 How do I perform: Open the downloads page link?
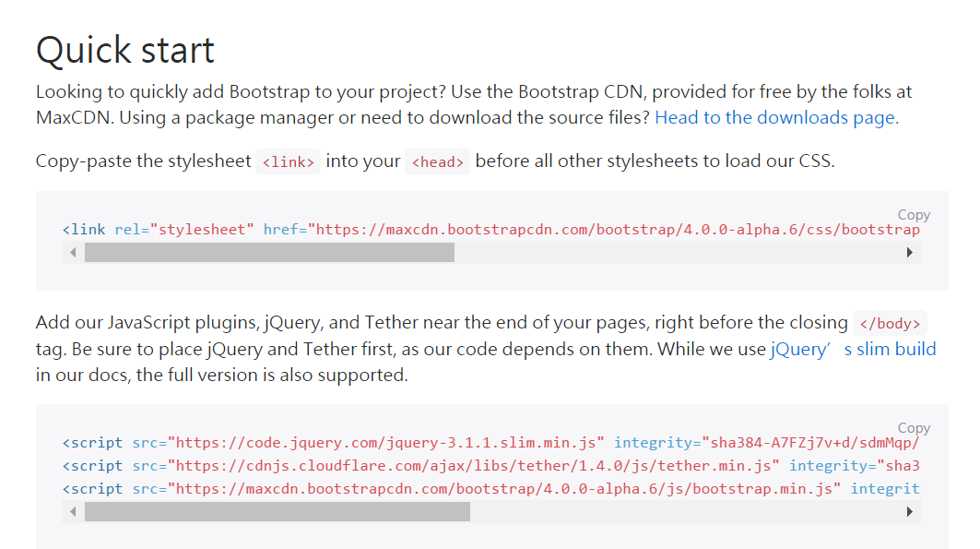tap(774, 117)
